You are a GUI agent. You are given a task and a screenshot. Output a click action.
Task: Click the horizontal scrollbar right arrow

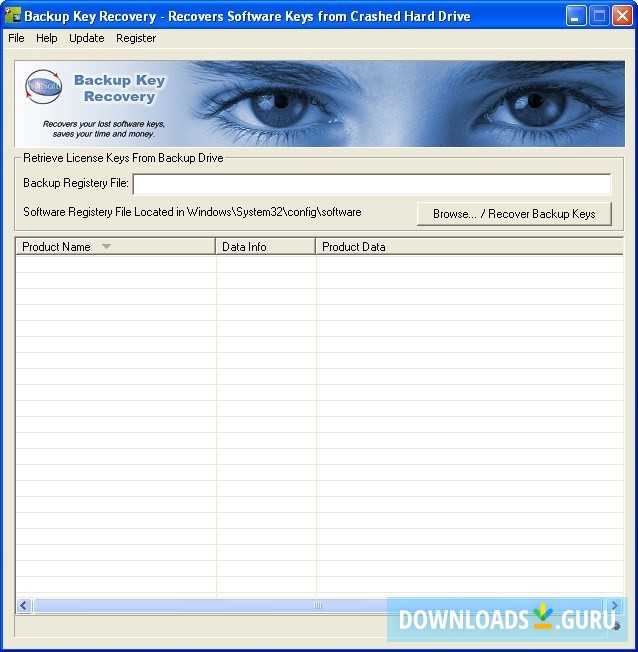tap(615, 605)
